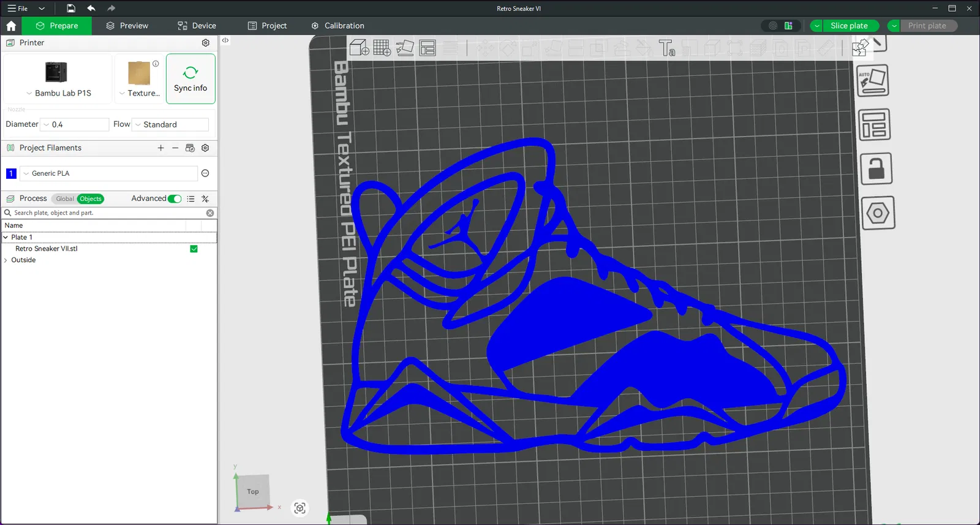
Task: Open the Generic PLA filament dropdown
Action: click(x=109, y=173)
